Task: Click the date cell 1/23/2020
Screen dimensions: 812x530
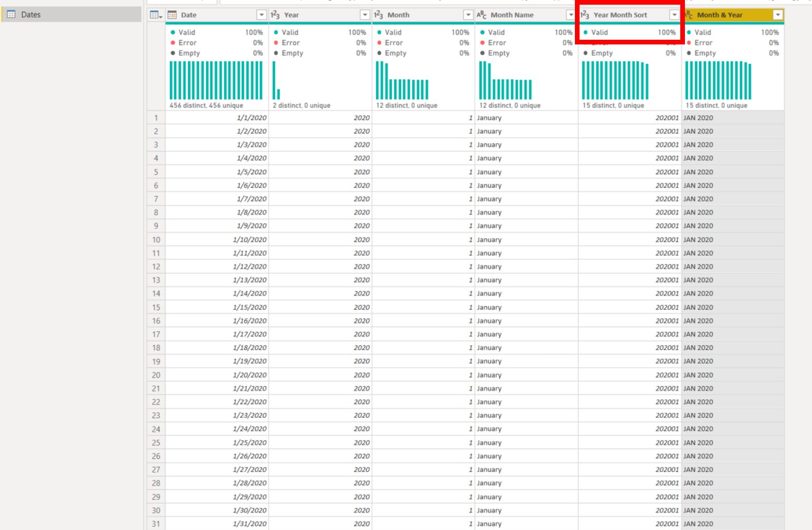Action: click(217, 415)
